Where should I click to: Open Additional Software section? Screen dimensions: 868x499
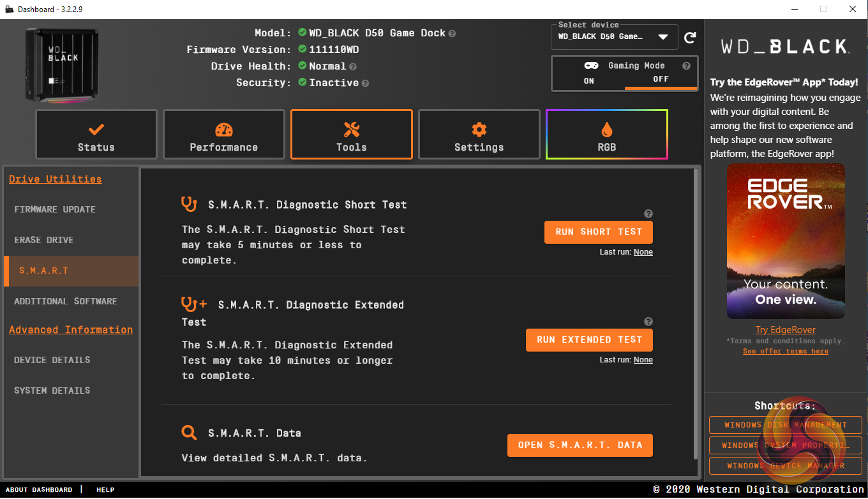click(x=71, y=301)
